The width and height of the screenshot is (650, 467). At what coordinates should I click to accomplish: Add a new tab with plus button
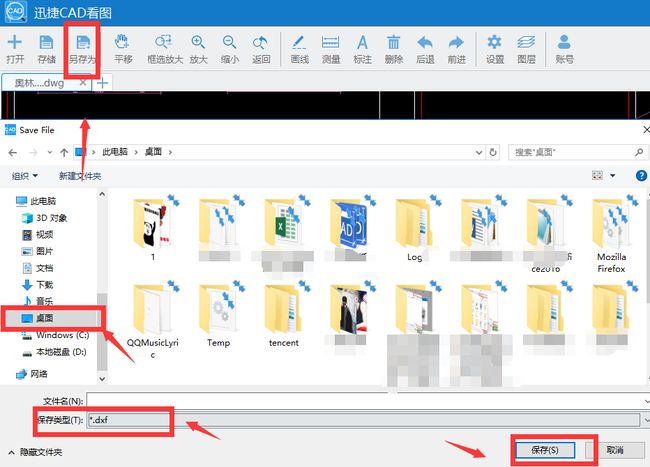point(102,83)
